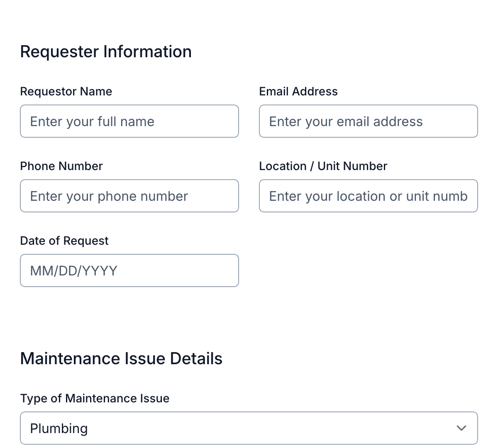Focus the Email Address field
This screenshot has width=498, height=448.
(369, 121)
